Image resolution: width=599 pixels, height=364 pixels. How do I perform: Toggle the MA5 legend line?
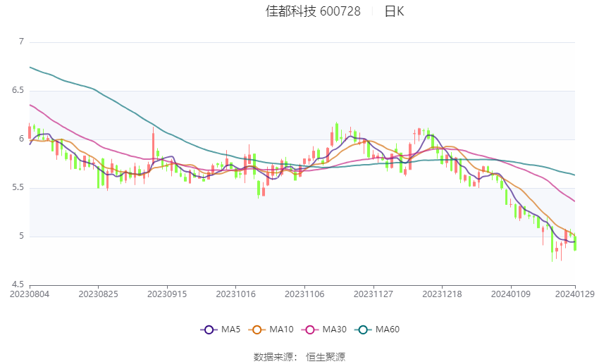221,330
